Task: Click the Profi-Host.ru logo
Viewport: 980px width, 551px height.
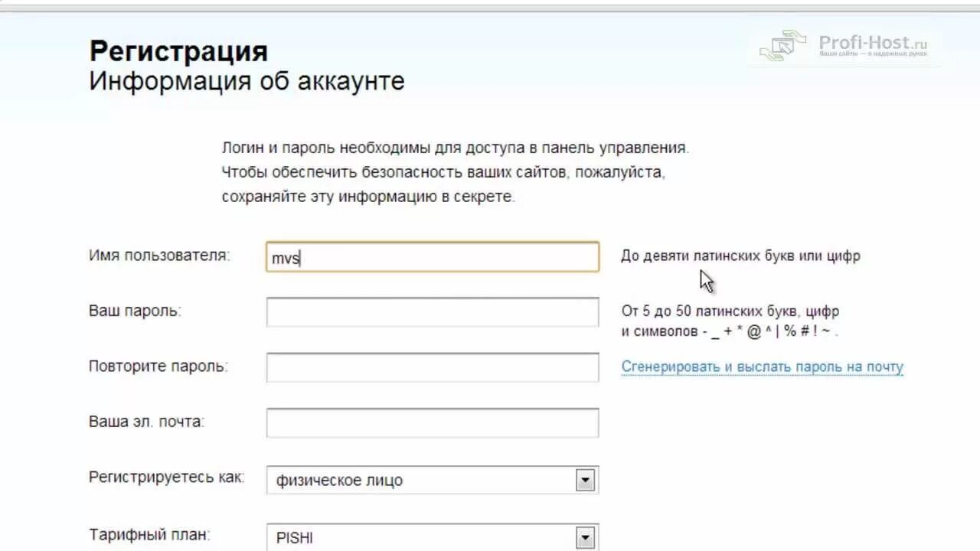Action: click(843, 45)
